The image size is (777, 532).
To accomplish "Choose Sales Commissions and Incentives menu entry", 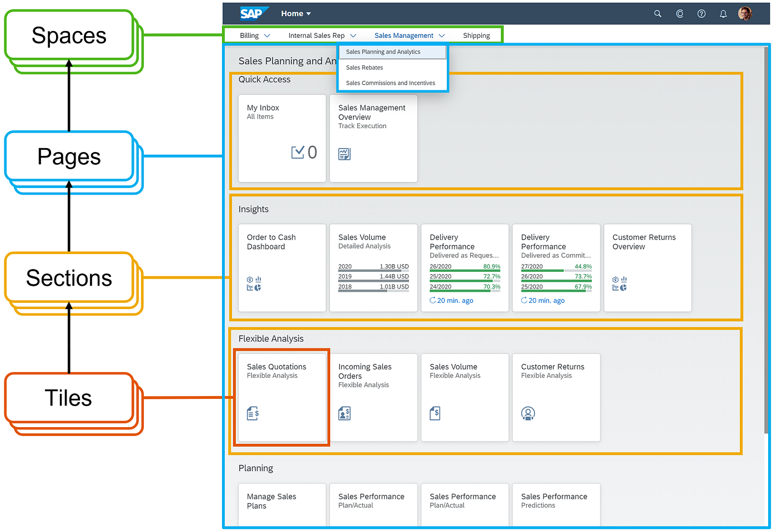I will 390,83.
